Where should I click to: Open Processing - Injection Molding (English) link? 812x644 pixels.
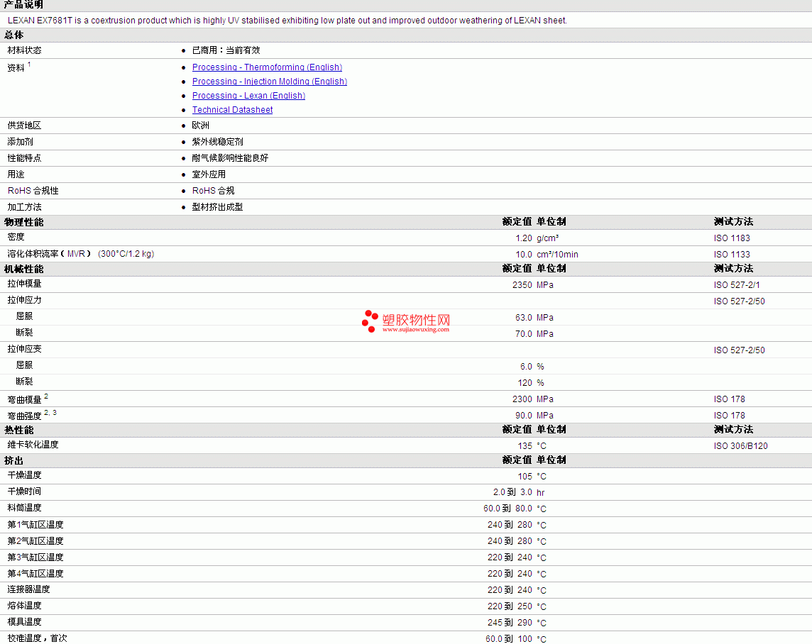(269, 82)
